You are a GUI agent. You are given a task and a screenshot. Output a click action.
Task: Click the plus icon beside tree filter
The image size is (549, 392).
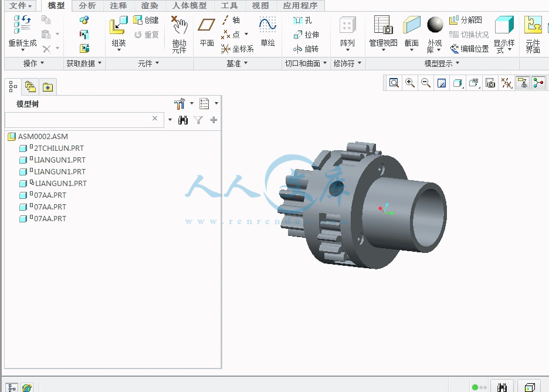coord(213,120)
